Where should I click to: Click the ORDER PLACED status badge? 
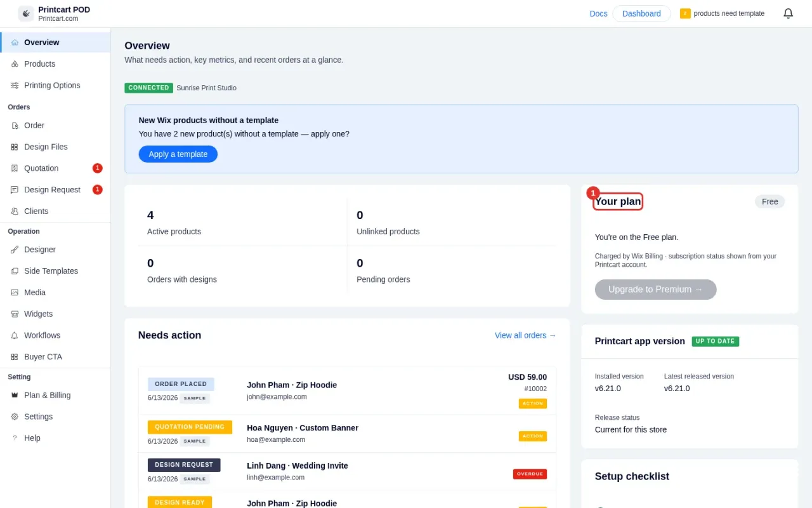coord(181,384)
